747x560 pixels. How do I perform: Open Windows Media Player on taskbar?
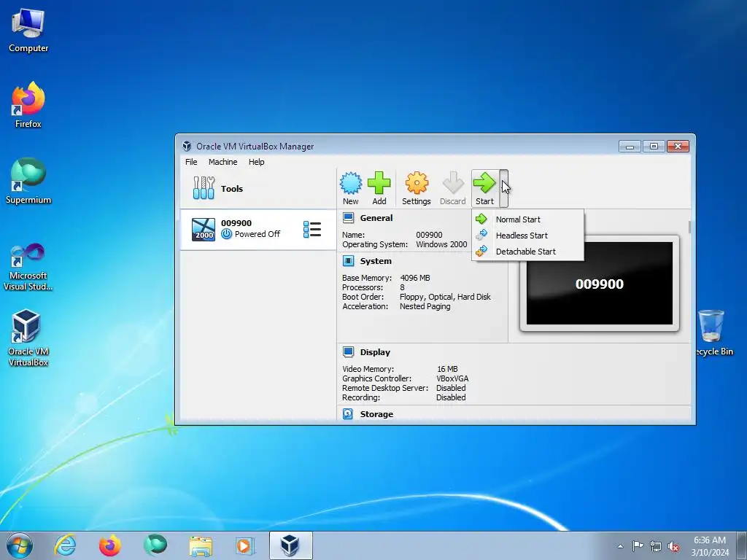pos(246,545)
